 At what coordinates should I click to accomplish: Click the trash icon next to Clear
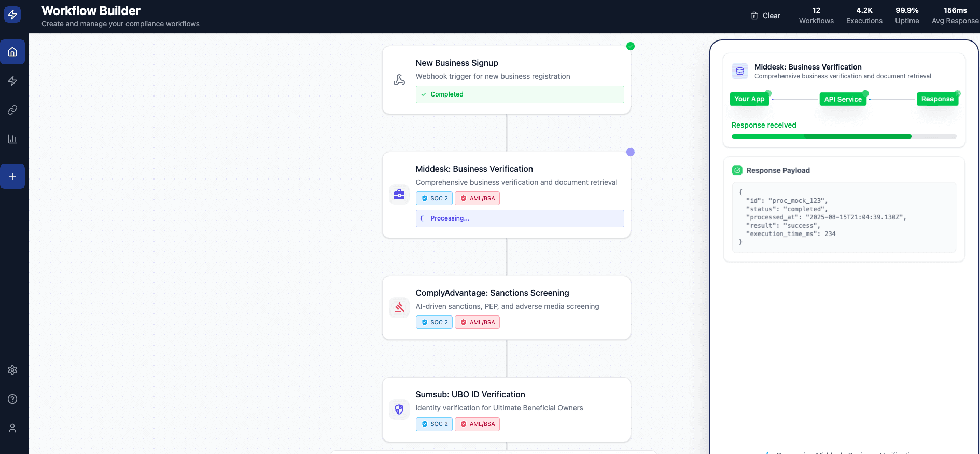click(x=754, y=16)
